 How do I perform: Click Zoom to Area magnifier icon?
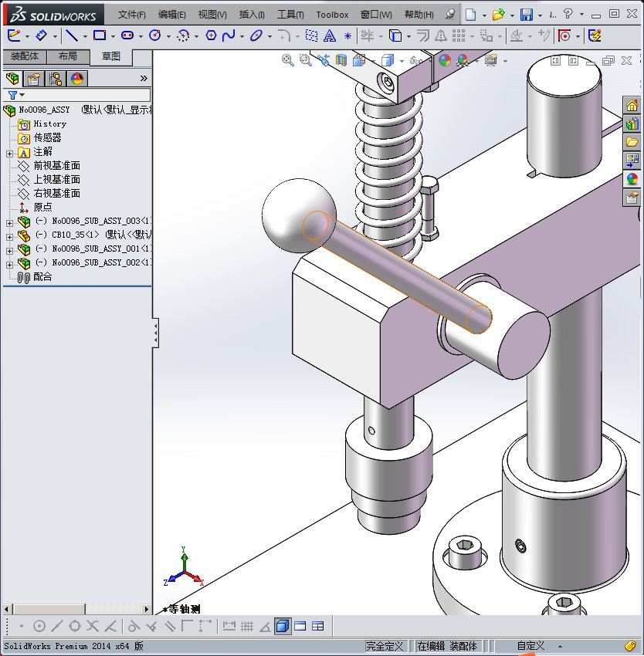[x=305, y=60]
